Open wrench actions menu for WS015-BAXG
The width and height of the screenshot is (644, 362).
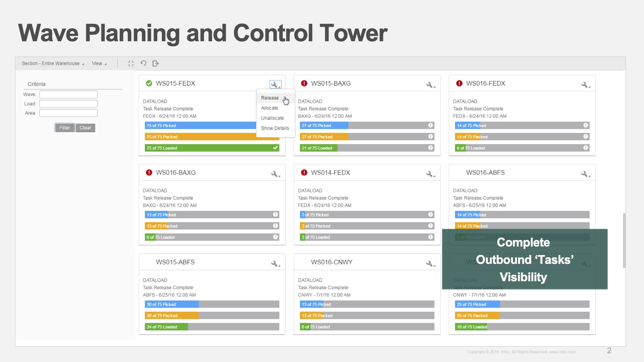pos(430,85)
